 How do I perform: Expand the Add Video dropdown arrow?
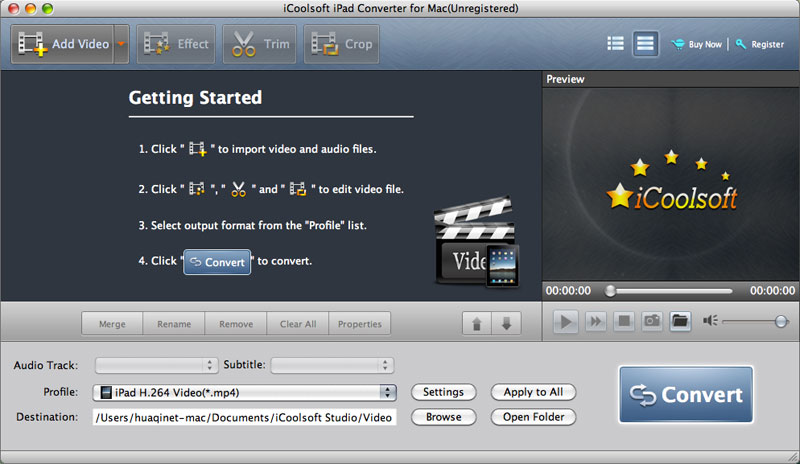point(122,44)
